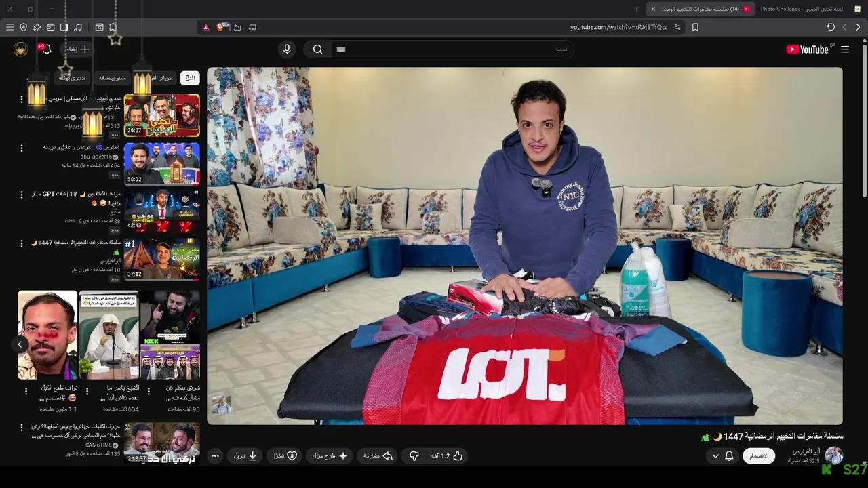Click the ask 'طرح سؤال' button
The width and height of the screenshot is (868, 488).
(330, 456)
